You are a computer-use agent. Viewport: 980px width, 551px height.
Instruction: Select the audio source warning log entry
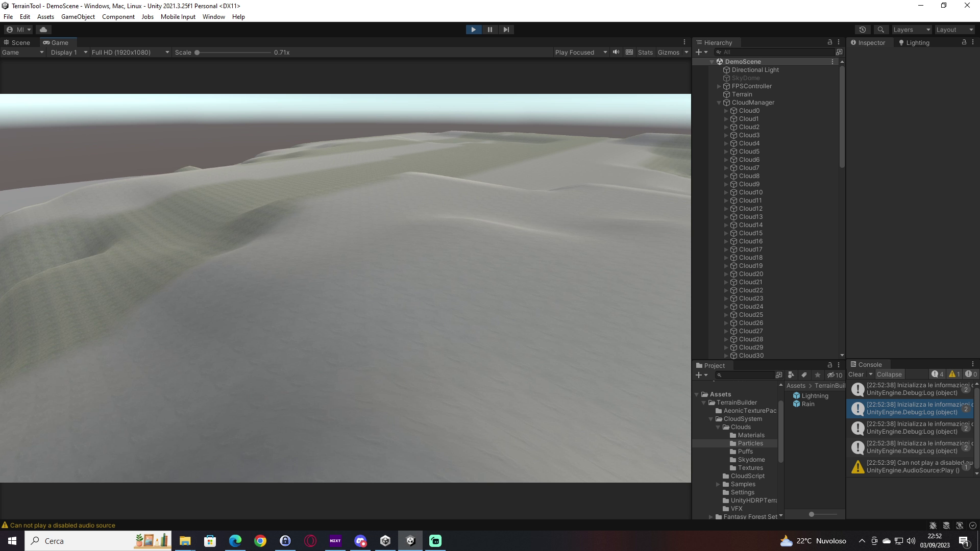click(x=911, y=467)
